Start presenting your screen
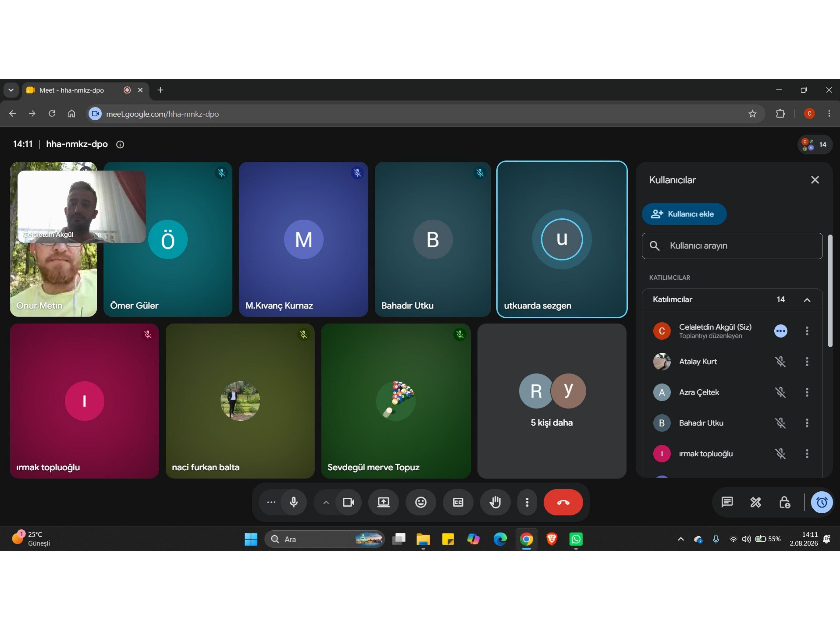 coord(384,502)
